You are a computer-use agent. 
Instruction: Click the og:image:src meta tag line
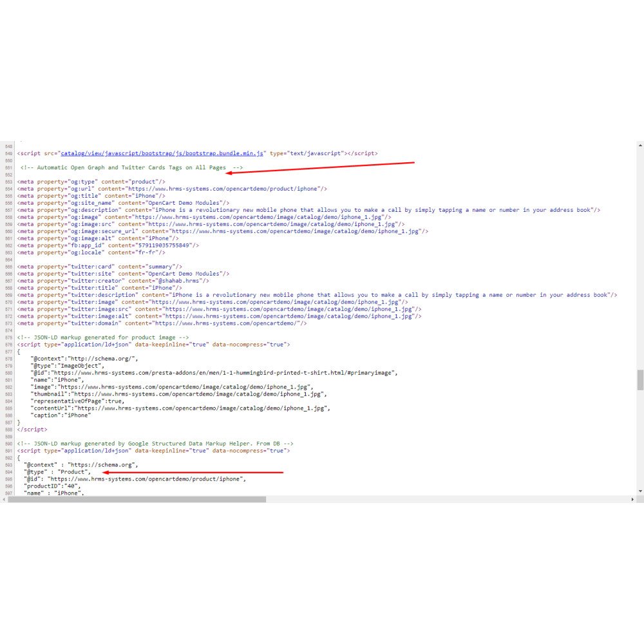click(x=211, y=224)
